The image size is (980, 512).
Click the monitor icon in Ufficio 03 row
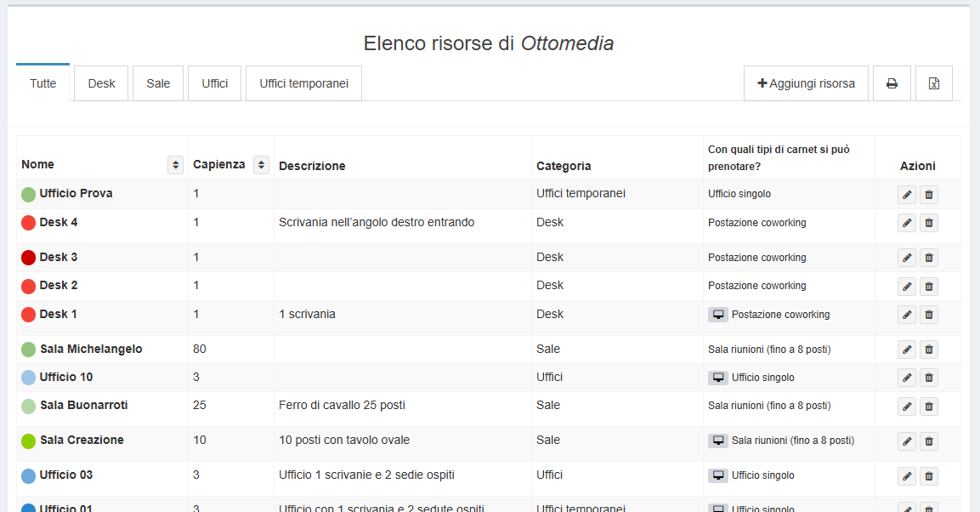tap(718, 475)
